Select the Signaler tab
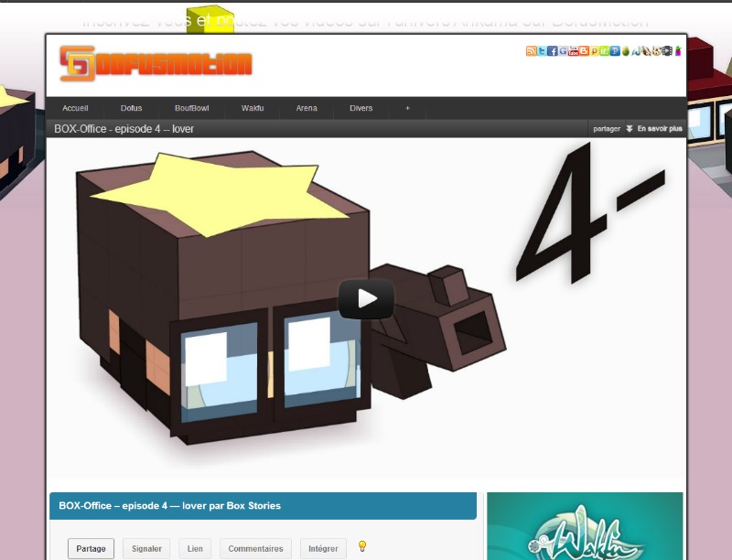Screen dimensions: 732x560 (146, 549)
